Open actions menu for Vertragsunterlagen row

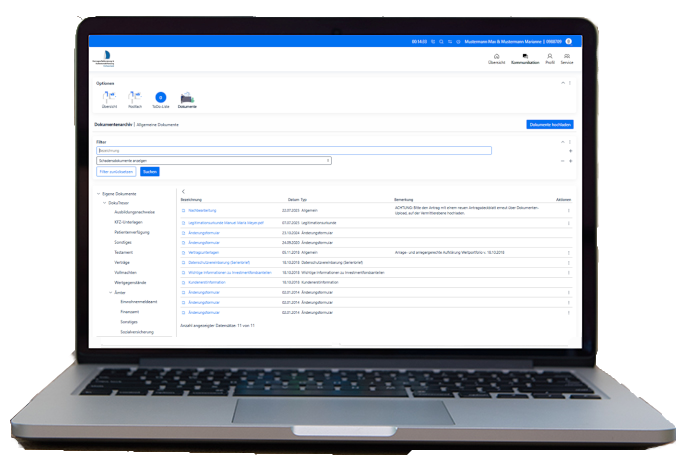point(569,253)
